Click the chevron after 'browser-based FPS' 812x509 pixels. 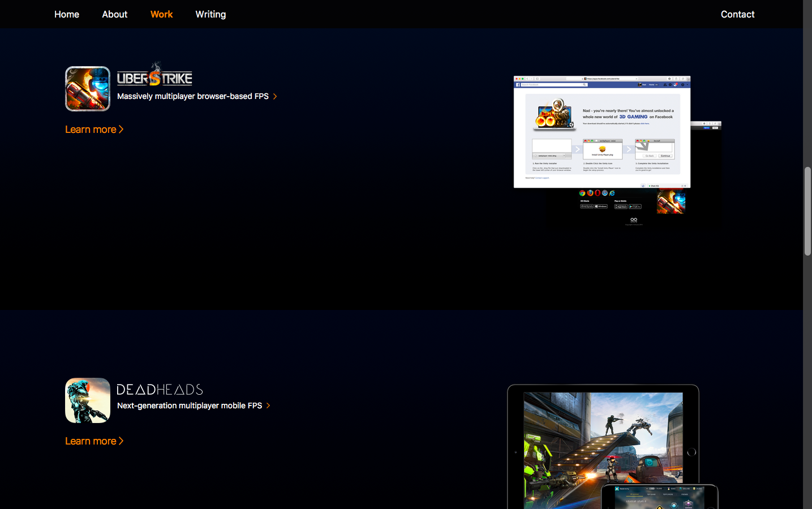[x=275, y=97]
